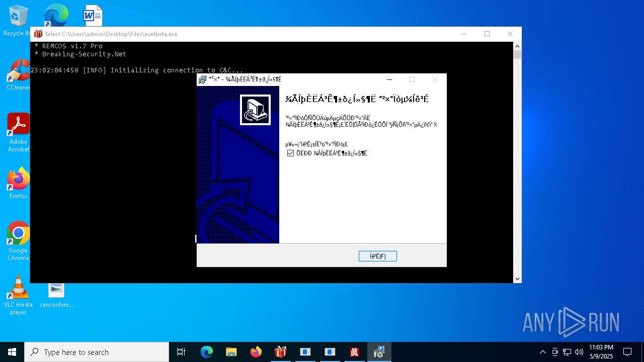This screenshot has width=644, height=362.
Task: Switch to gift box app on taskbar
Action: tap(281, 352)
